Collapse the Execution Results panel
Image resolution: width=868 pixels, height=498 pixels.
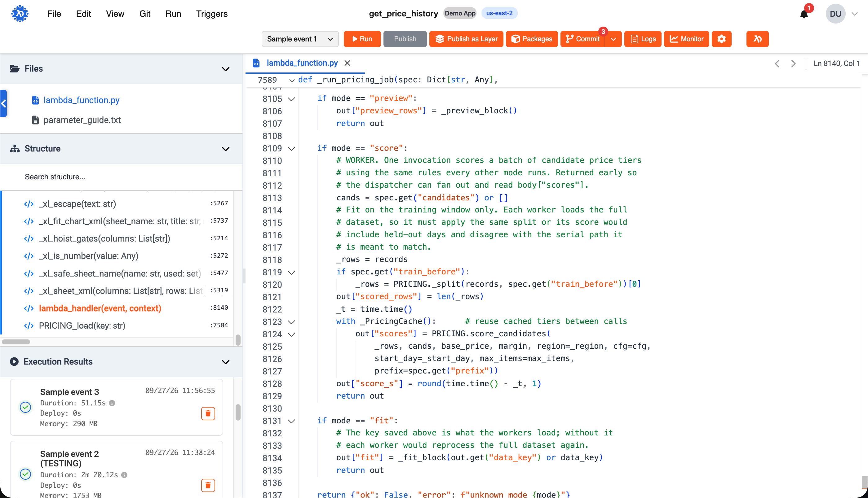pos(226,362)
